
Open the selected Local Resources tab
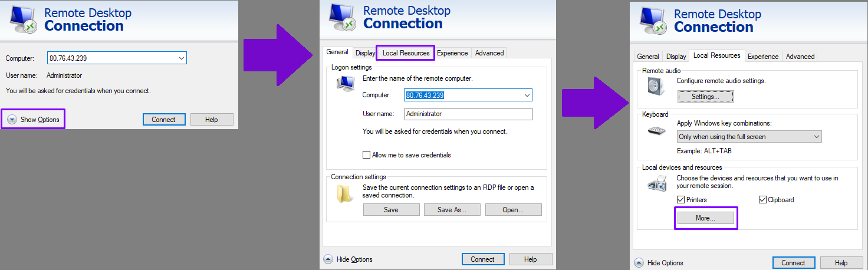click(716, 55)
